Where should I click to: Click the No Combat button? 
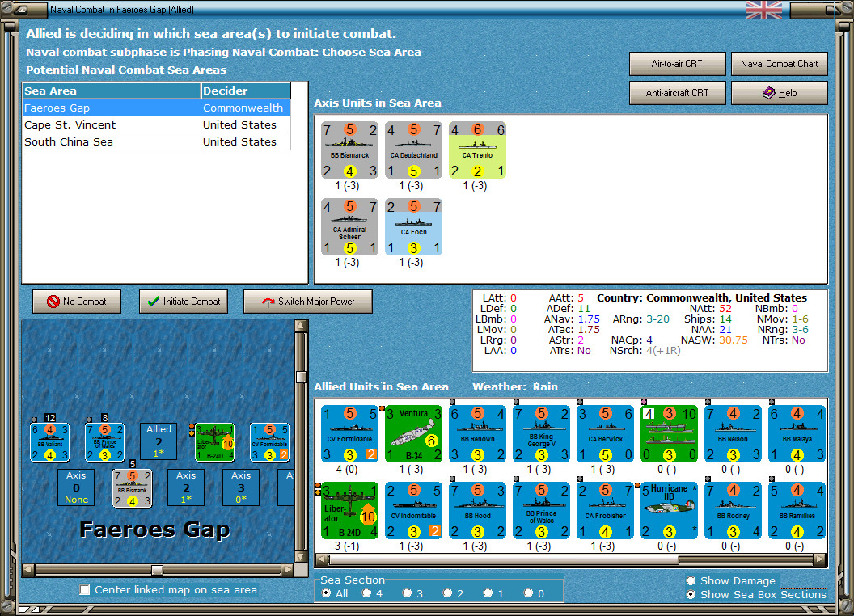[77, 302]
